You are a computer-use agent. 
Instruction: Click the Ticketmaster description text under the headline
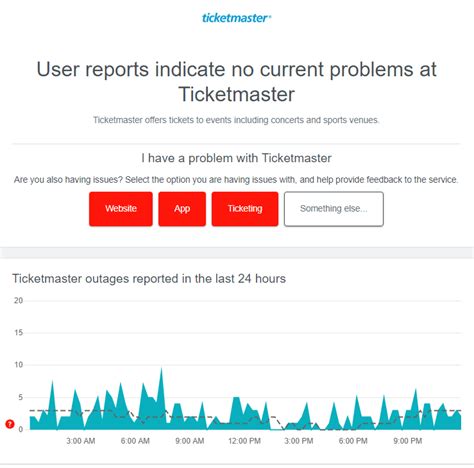pyautogui.click(x=236, y=120)
